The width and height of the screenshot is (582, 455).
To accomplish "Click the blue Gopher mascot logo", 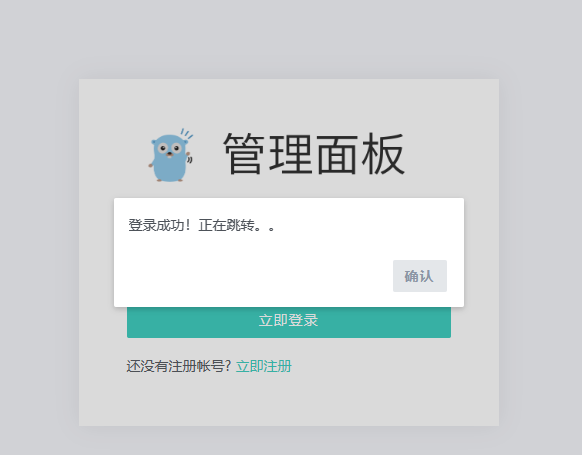I will pyautogui.click(x=171, y=155).
